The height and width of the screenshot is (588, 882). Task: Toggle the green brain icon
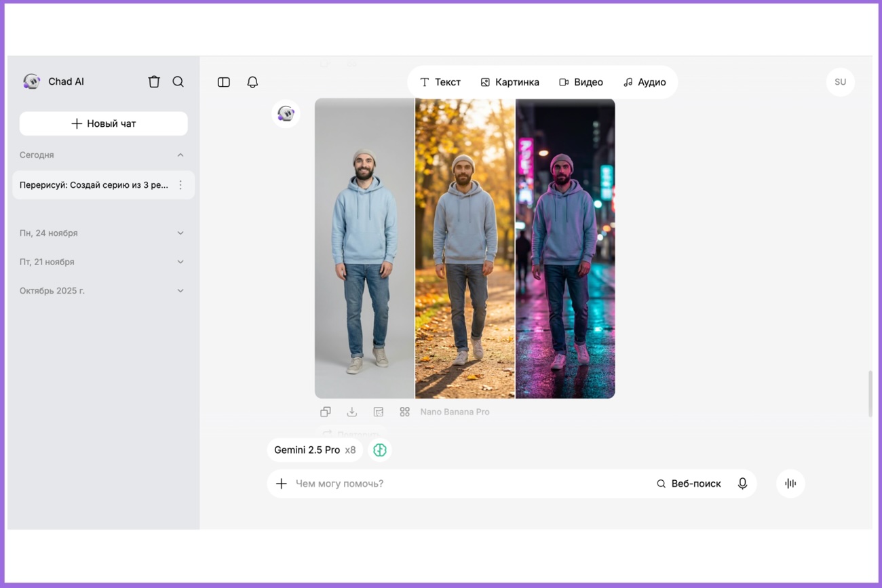[x=380, y=450]
